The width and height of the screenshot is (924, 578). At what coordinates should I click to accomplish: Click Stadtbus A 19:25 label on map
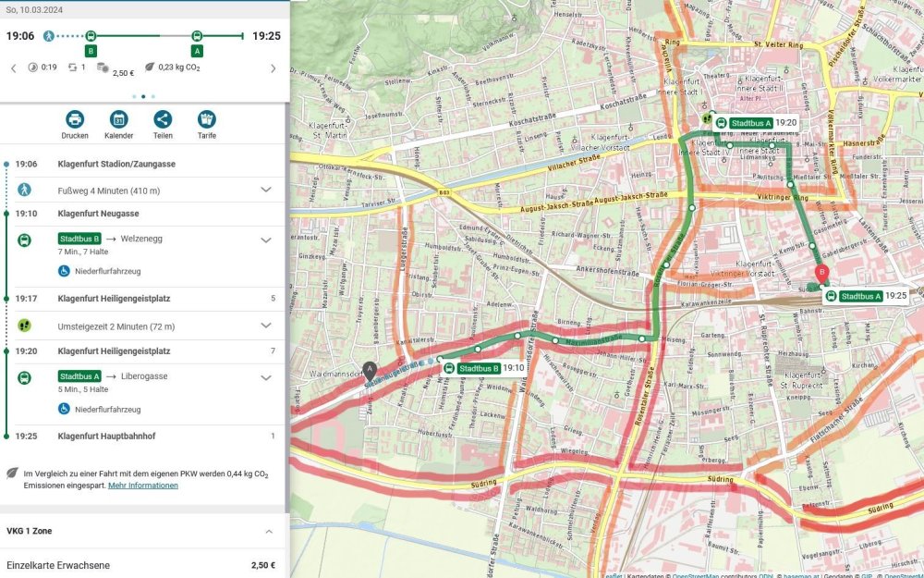point(867,296)
